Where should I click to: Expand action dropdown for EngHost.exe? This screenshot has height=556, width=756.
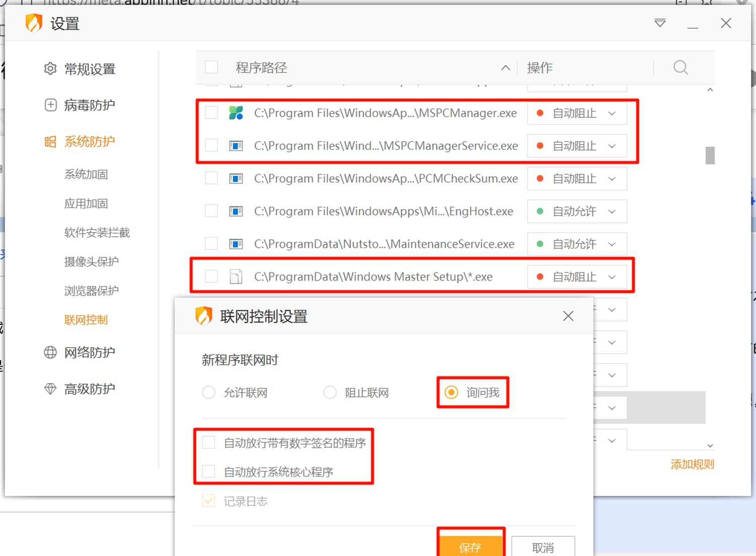click(x=612, y=212)
